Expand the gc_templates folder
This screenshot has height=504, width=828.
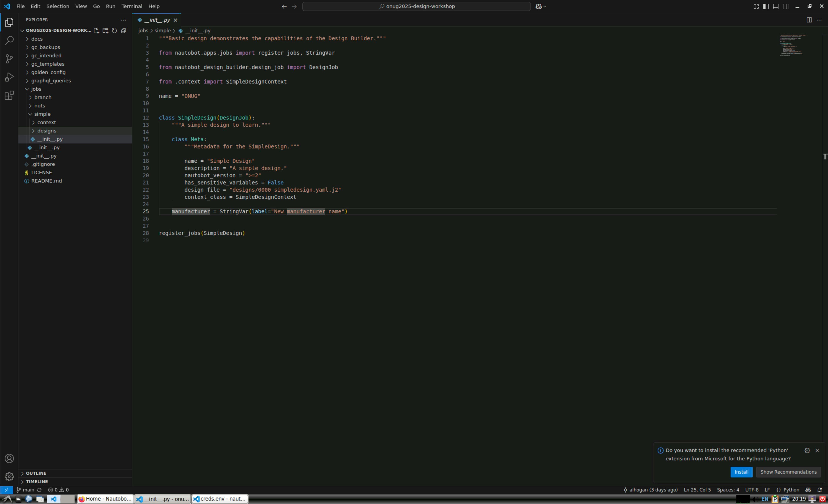click(x=47, y=64)
